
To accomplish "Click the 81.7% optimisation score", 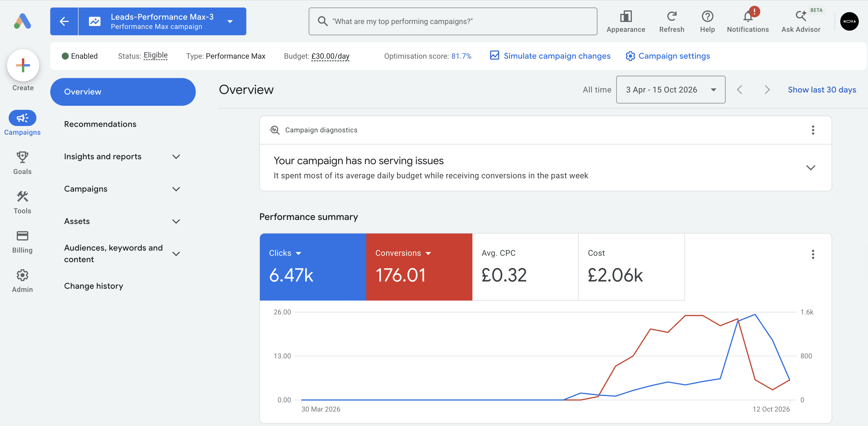I will (x=461, y=56).
